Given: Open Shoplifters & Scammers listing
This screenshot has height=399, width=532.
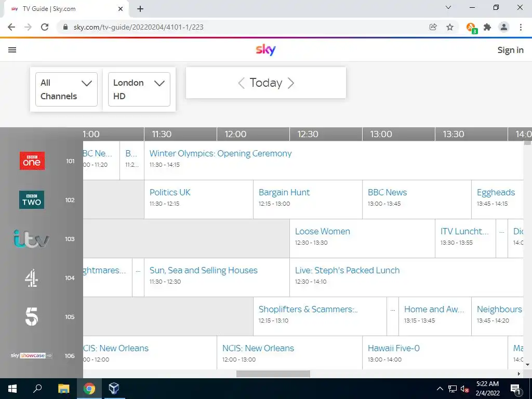Looking at the screenshot, I should coord(320,316).
